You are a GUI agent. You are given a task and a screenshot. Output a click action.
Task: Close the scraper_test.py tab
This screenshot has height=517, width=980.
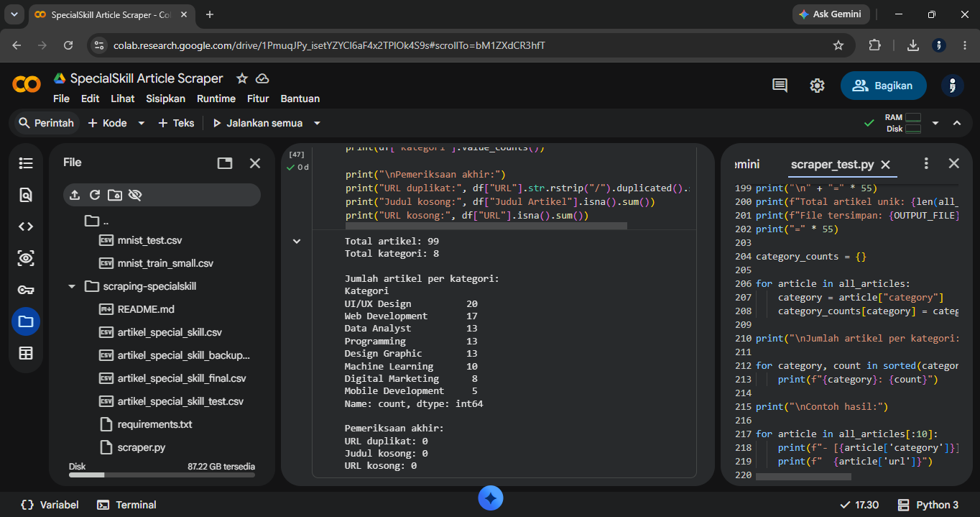pos(885,164)
